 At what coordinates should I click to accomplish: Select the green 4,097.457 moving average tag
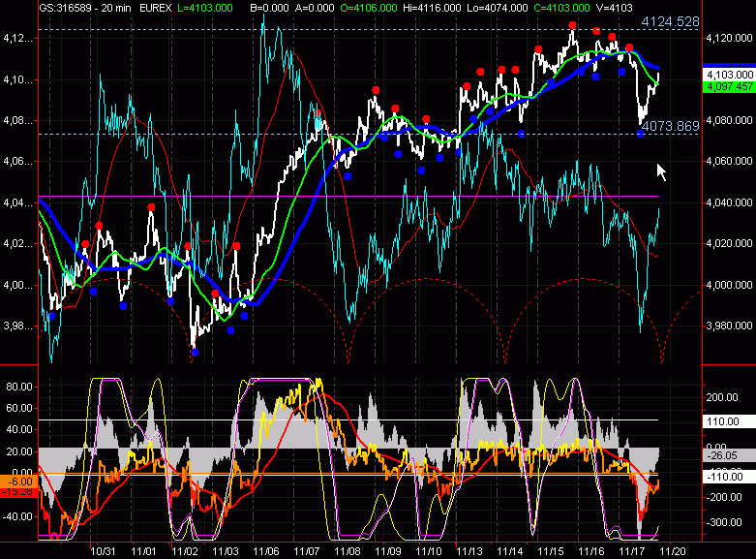(729, 86)
